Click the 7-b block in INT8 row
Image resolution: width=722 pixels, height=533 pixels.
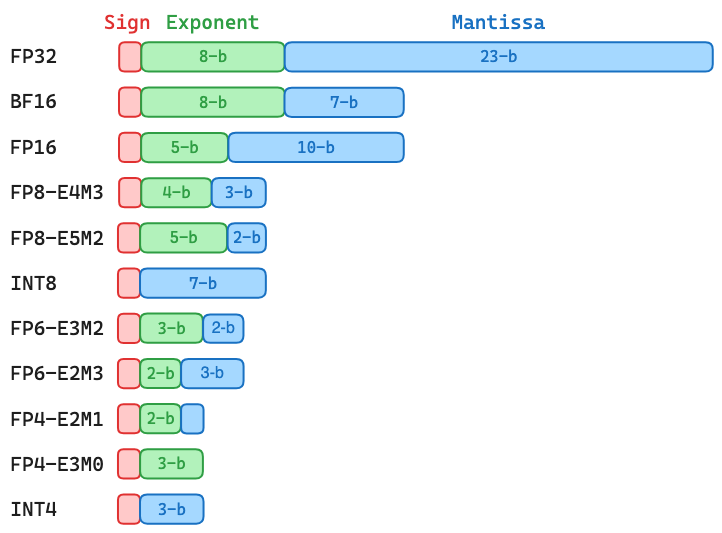point(203,283)
